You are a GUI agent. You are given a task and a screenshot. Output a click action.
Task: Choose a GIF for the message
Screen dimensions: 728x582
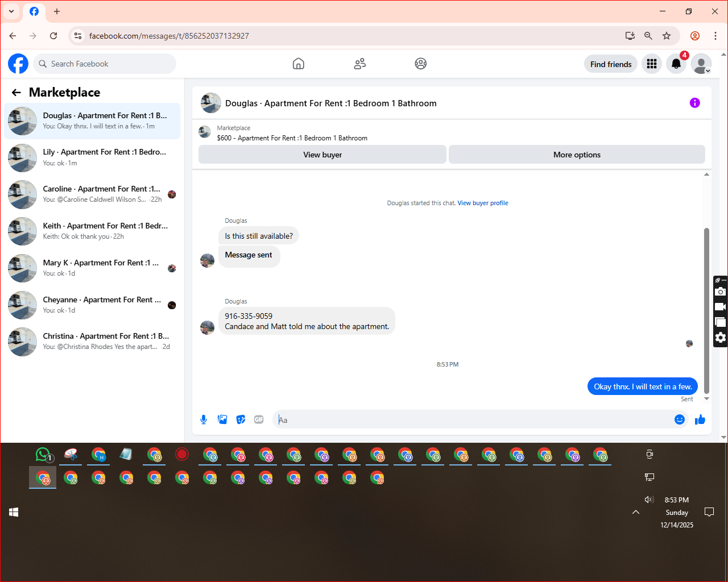259,419
